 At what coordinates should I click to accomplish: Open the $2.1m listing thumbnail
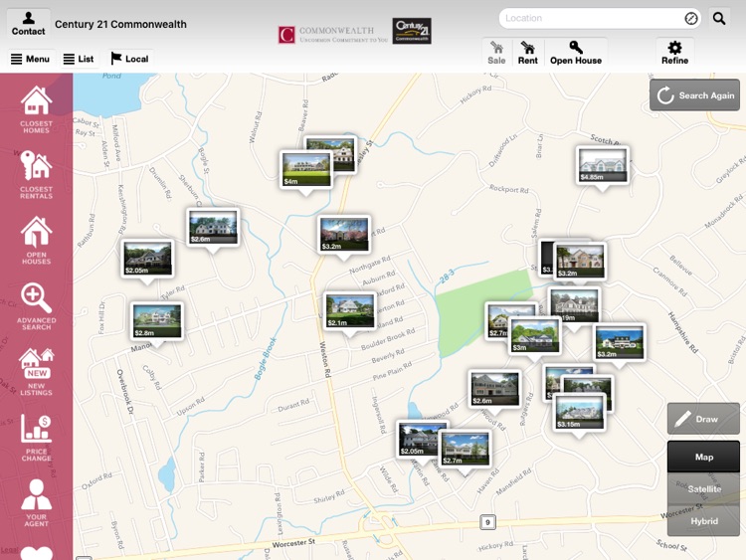click(350, 311)
